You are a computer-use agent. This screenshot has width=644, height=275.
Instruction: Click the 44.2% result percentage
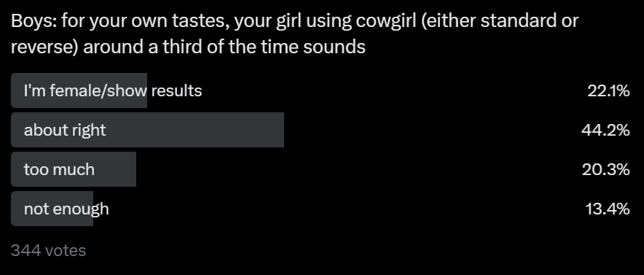605,131
